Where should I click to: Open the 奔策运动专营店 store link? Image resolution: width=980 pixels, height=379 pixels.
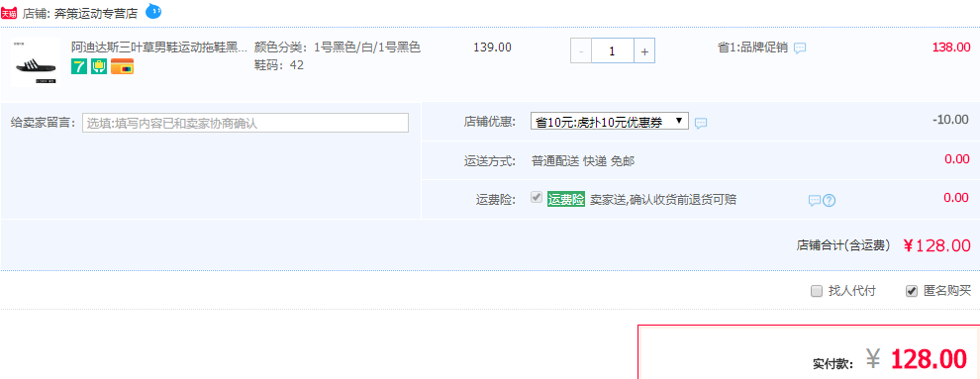pos(96,14)
